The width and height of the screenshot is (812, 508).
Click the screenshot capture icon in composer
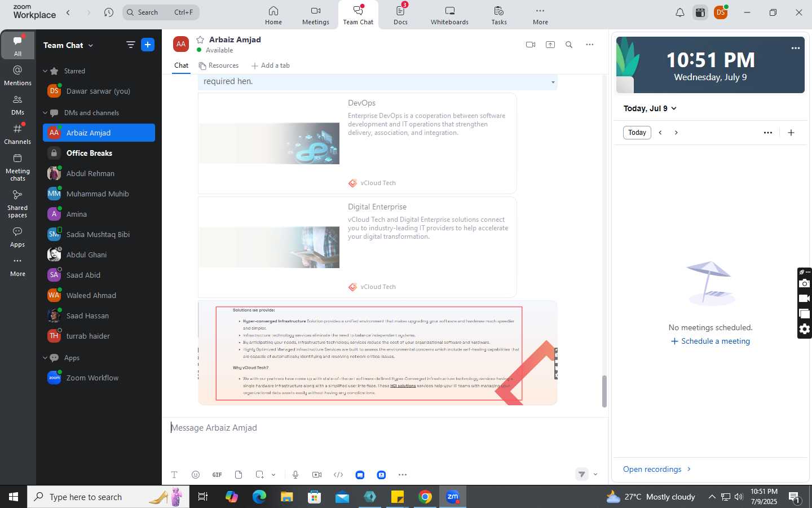point(259,475)
